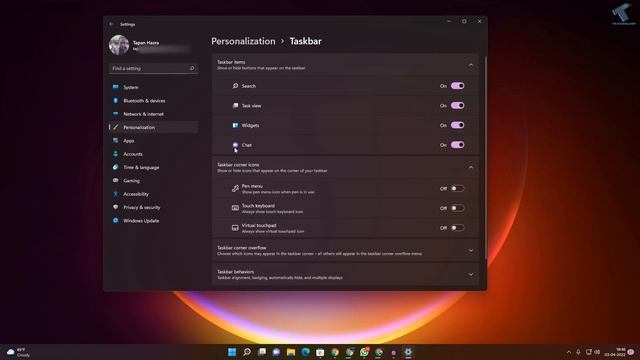Click the Chat row icon
The image size is (640, 360).
pos(235,145)
